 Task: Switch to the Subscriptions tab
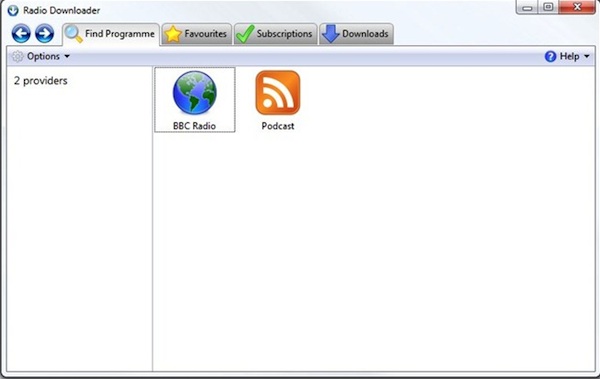276,34
